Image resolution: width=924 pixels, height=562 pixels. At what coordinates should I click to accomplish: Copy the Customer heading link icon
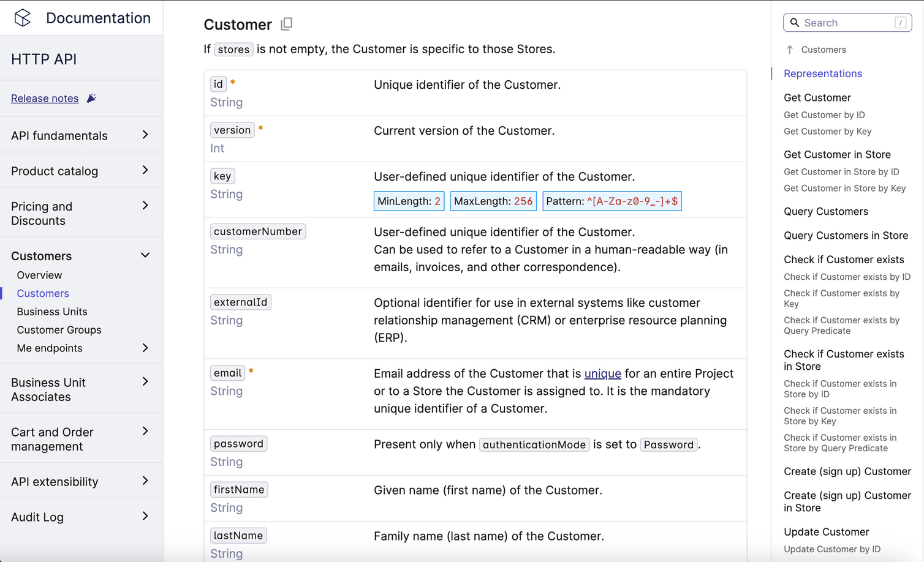click(x=286, y=24)
